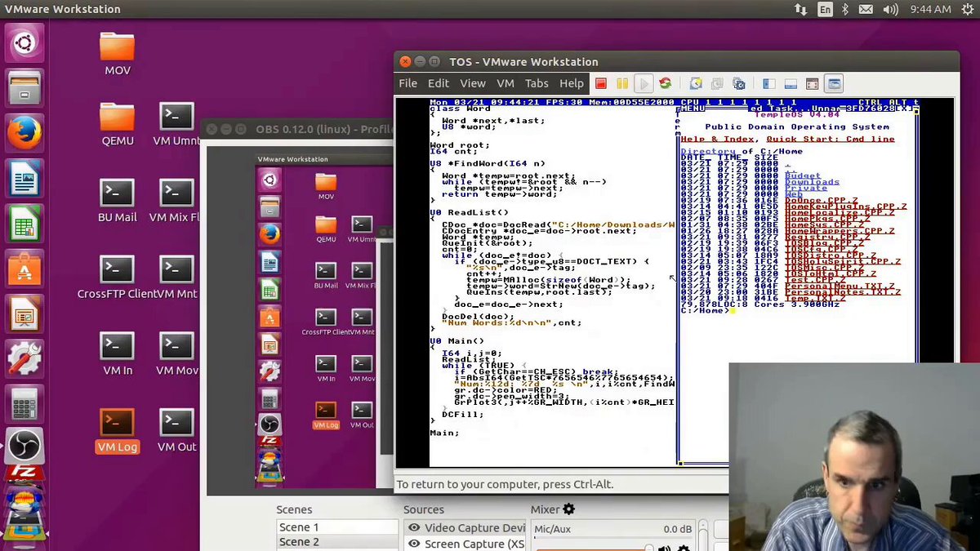Click the TempleOS C:/Home> command prompt
Viewport: 980px width, 551px height.
point(705,310)
